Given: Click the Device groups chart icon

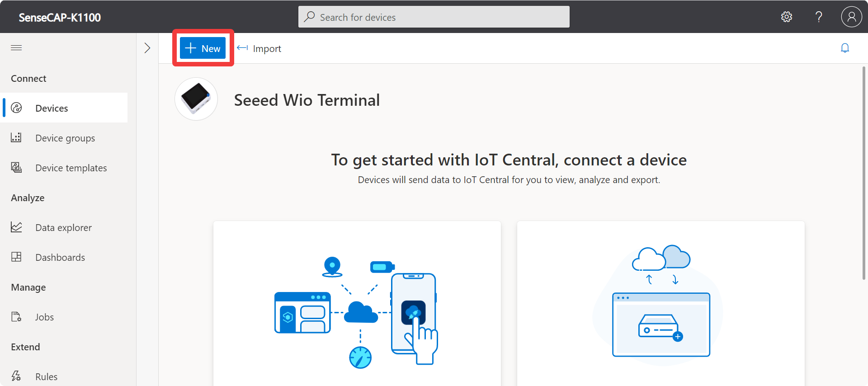Looking at the screenshot, I should click(x=16, y=137).
